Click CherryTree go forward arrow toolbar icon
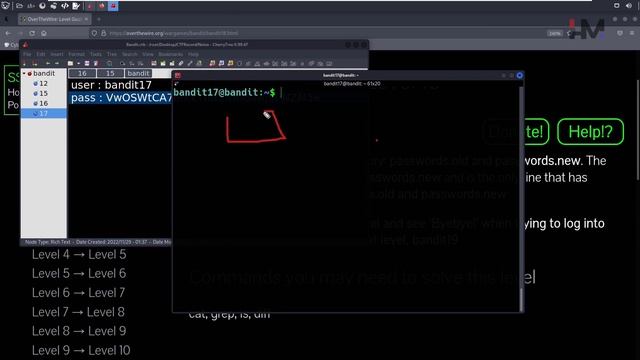Viewport: 640px width, 360px height. 57,64
